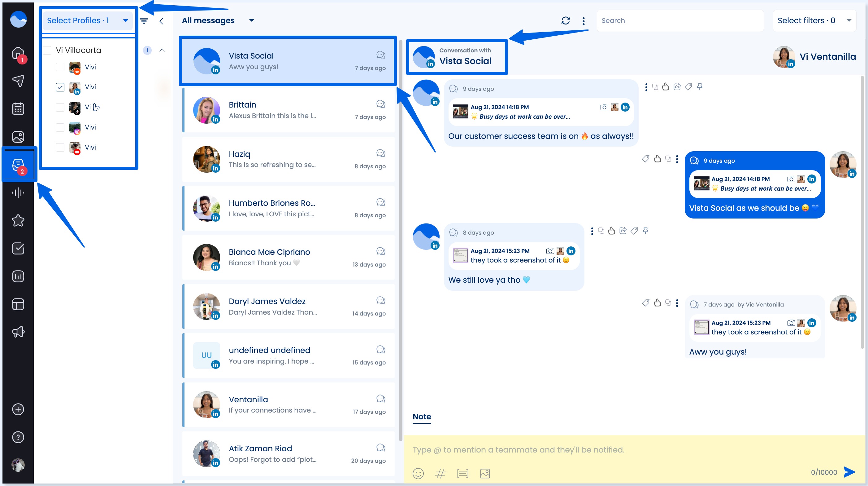Image resolution: width=868 pixels, height=486 pixels.
Task: Send the reply using the arrow button
Action: click(849, 472)
